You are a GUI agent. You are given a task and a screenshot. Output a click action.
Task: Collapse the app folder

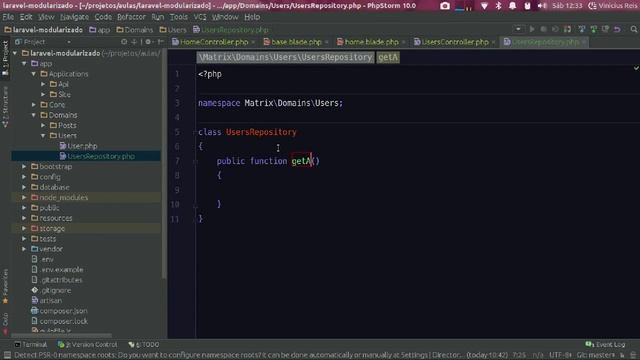coord(24,64)
